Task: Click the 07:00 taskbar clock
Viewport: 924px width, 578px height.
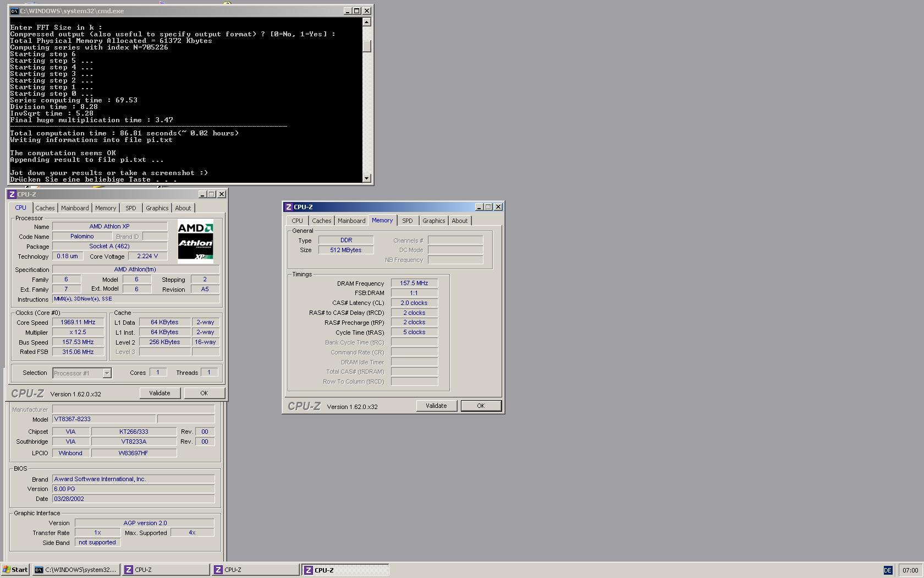Action: [910, 570]
